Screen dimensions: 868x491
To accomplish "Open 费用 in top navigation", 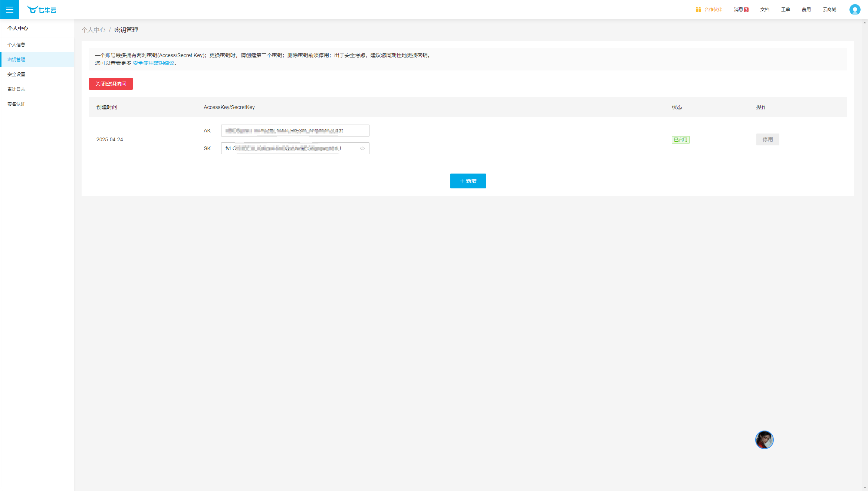I will pos(806,10).
